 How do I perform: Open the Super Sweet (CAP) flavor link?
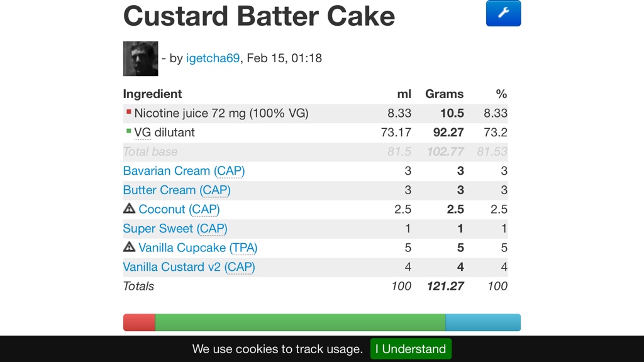click(x=175, y=228)
